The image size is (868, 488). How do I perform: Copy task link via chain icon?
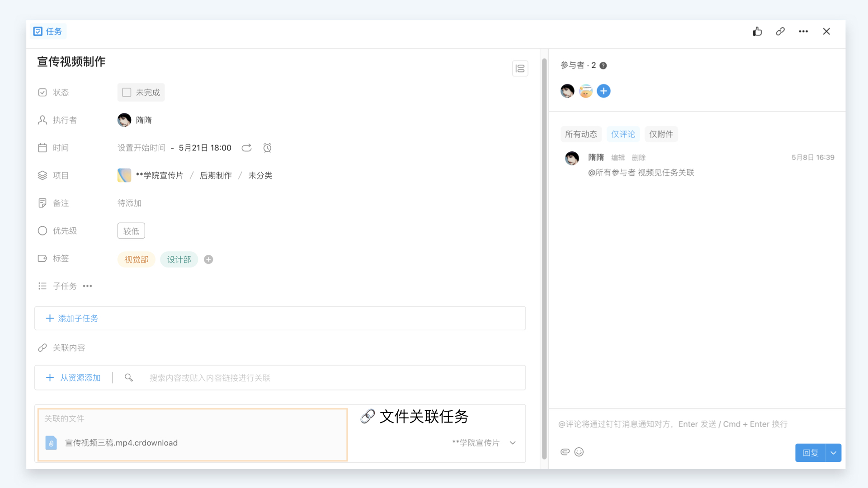tap(780, 31)
